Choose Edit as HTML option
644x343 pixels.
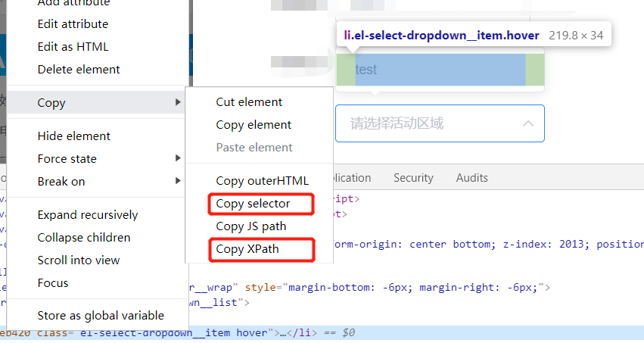[x=71, y=47]
